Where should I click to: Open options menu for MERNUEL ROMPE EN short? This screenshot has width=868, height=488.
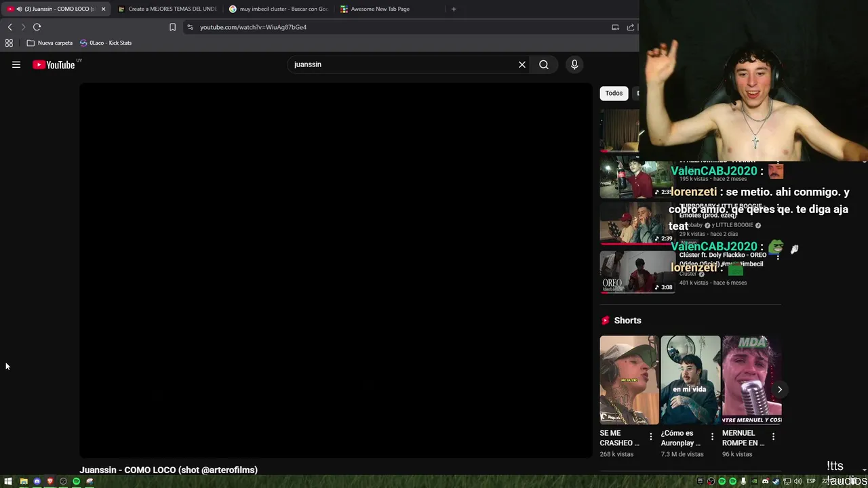(x=773, y=437)
